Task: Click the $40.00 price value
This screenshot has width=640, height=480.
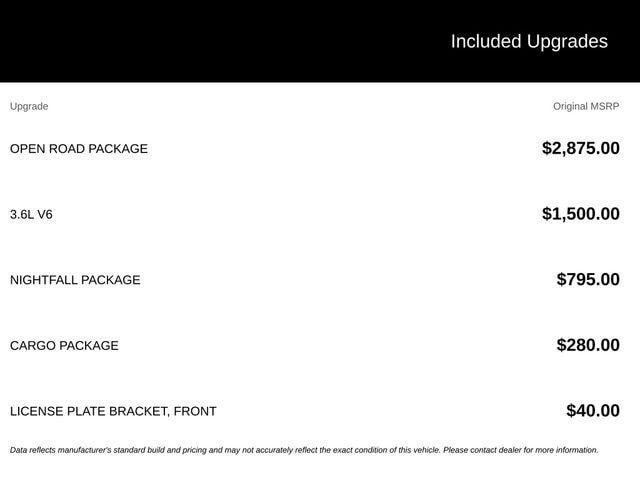Action: [x=593, y=411]
